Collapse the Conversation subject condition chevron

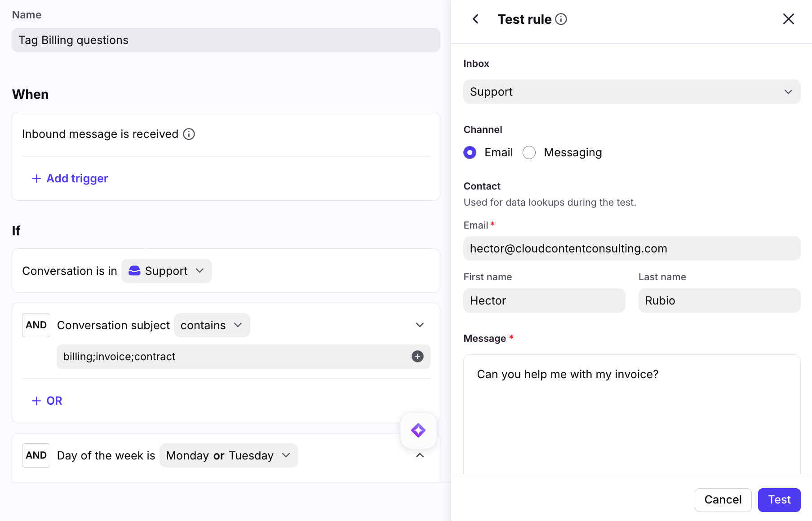420,325
